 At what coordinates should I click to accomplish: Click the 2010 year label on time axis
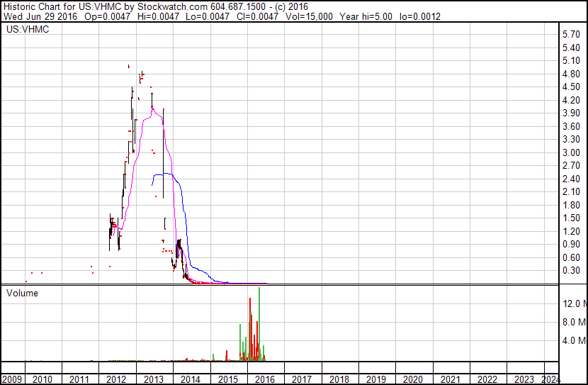pos(42,379)
